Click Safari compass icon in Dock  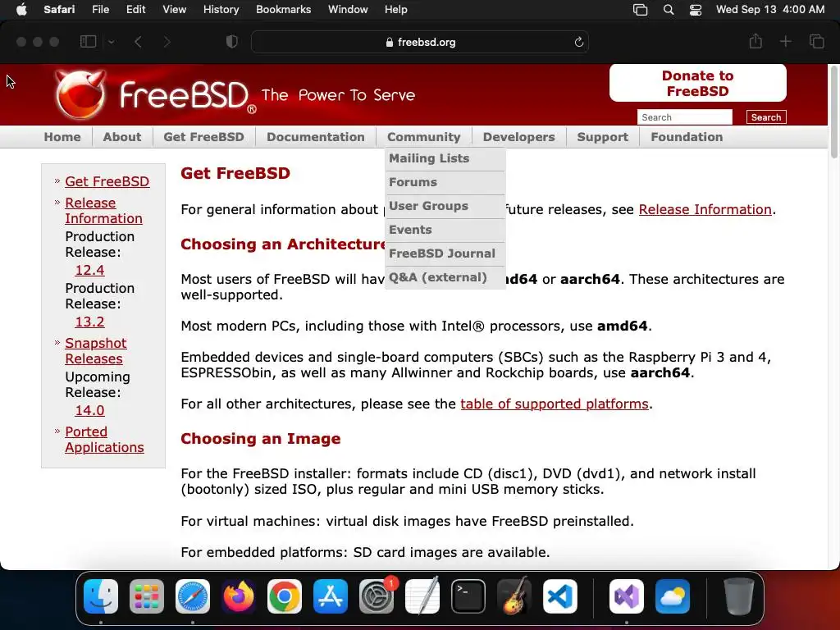click(193, 596)
